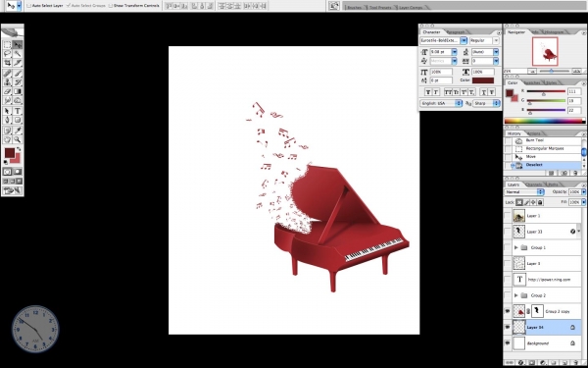Select the Shape tool
Viewport: 588px width, 368px height.
[18, 120]
